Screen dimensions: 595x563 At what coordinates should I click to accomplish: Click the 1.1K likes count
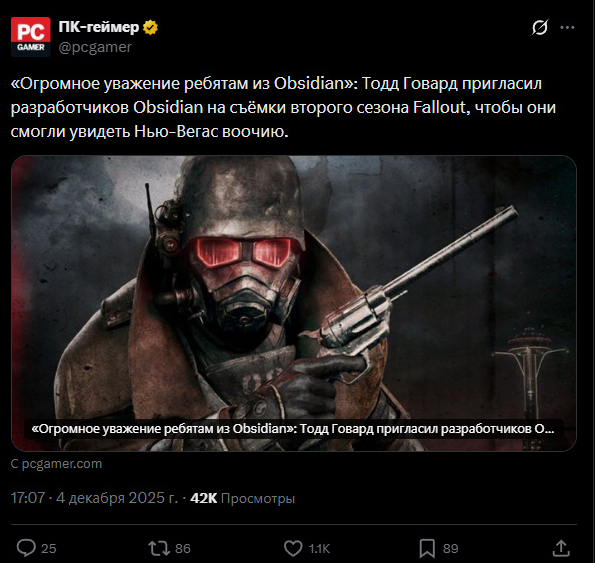[x=319, y=549]
